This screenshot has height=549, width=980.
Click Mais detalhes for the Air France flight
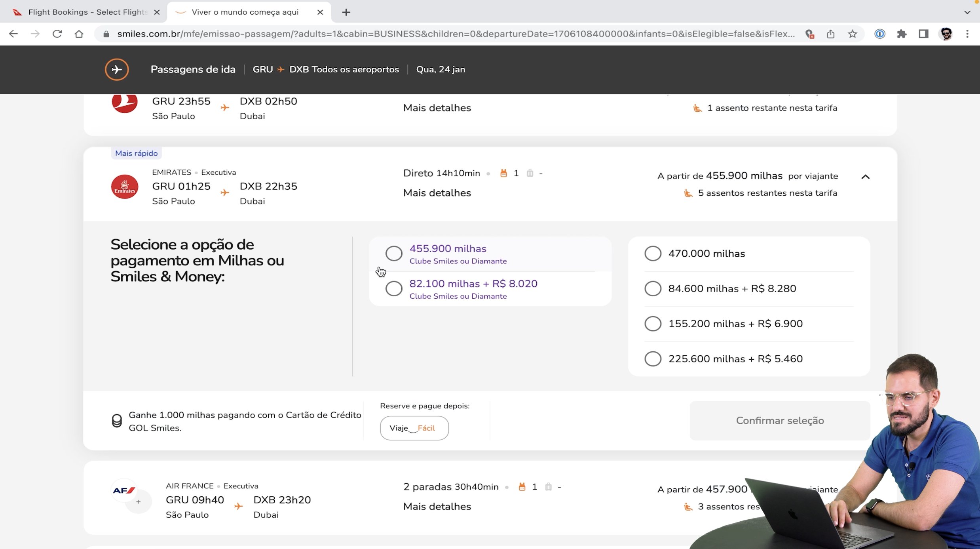437,507
